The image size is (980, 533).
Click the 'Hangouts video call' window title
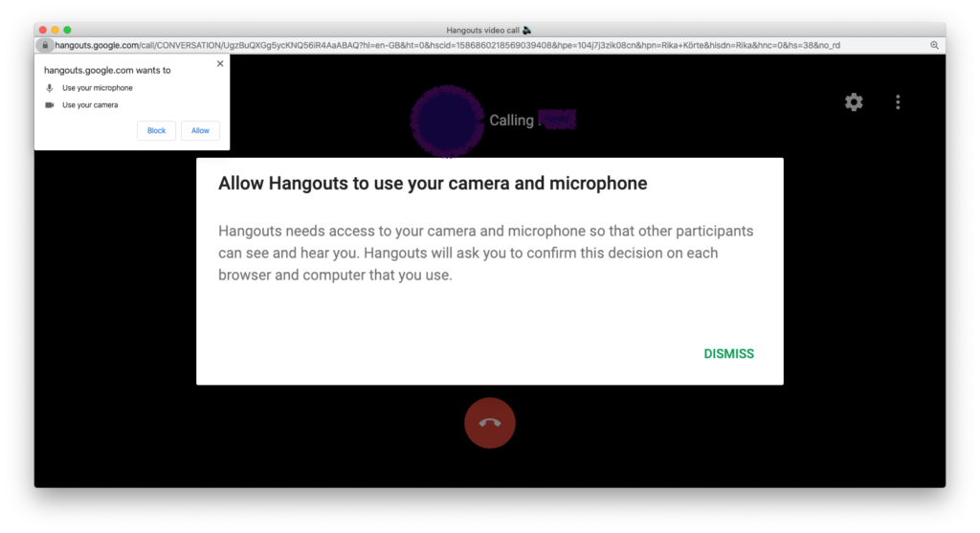(x=482, y=30)
